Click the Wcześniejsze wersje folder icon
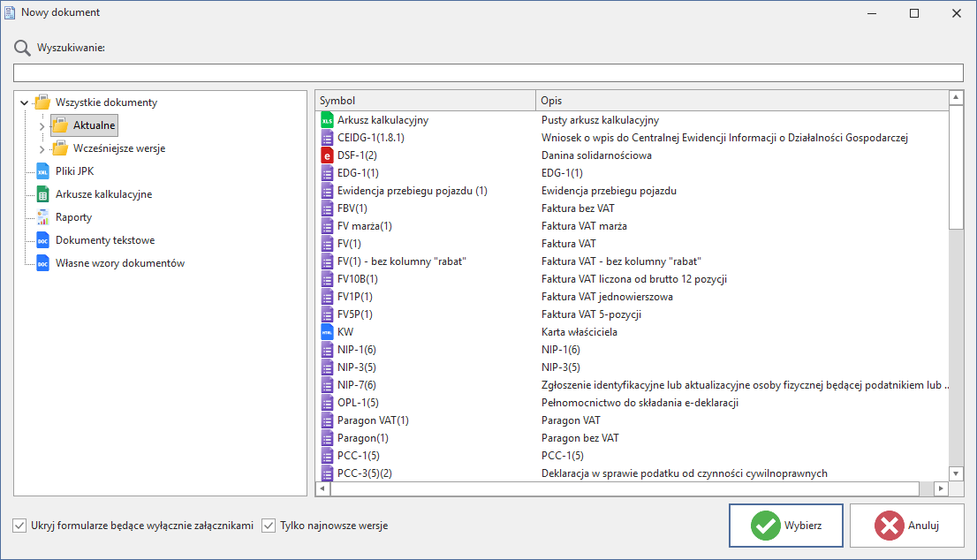977x560 pixels. [x=60, y=148]
